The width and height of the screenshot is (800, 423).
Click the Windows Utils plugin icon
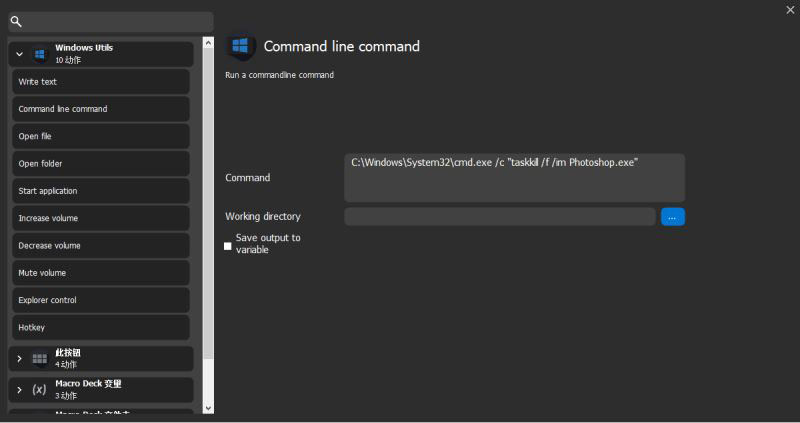[x=40, y=54]
